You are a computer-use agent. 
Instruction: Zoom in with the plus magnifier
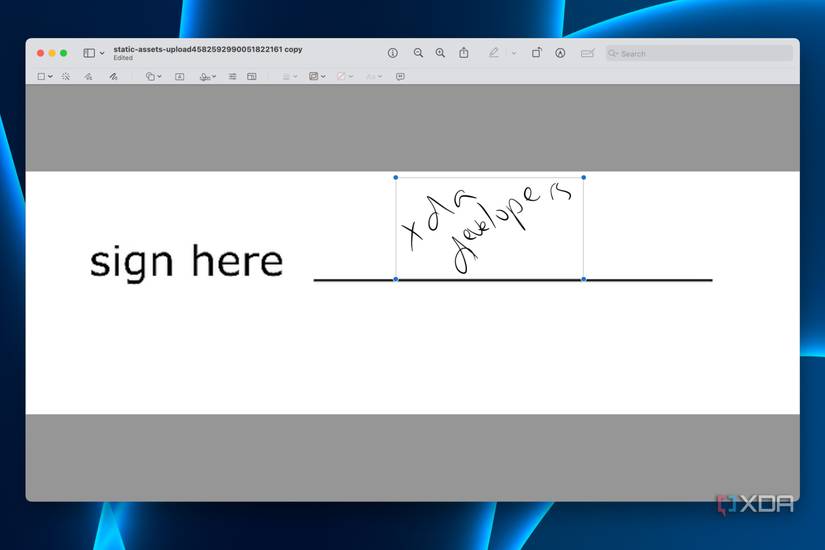point(440,53)
